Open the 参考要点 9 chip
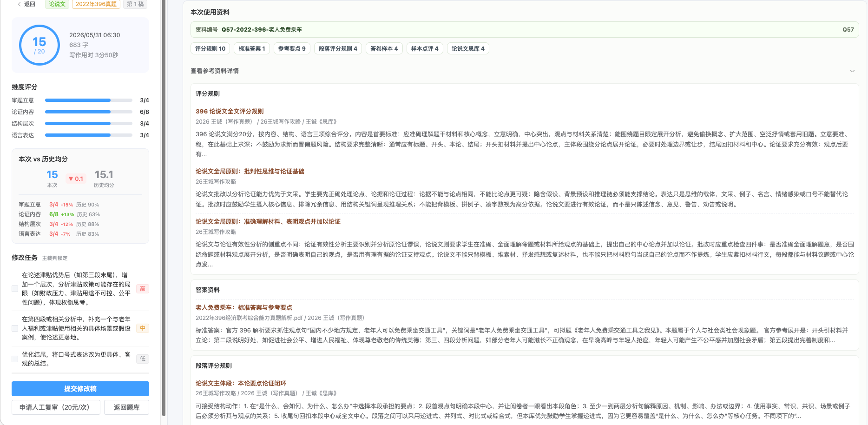 coord(292,49)
